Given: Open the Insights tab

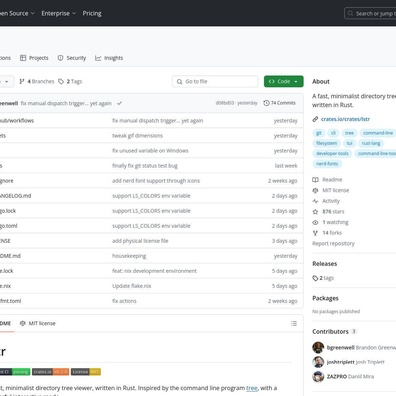Looking at the screenshot, I should coord(109,58).
